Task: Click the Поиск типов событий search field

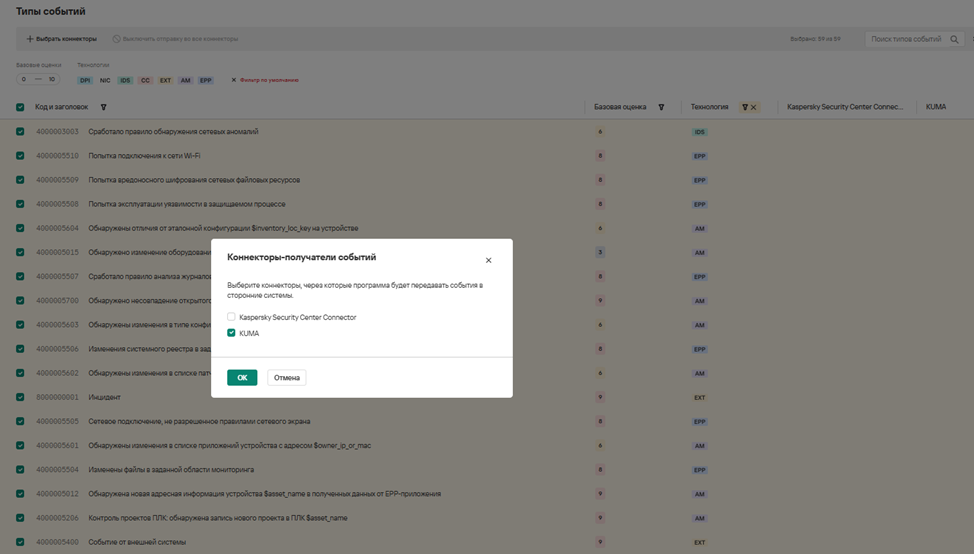Action: pos(905,39)
